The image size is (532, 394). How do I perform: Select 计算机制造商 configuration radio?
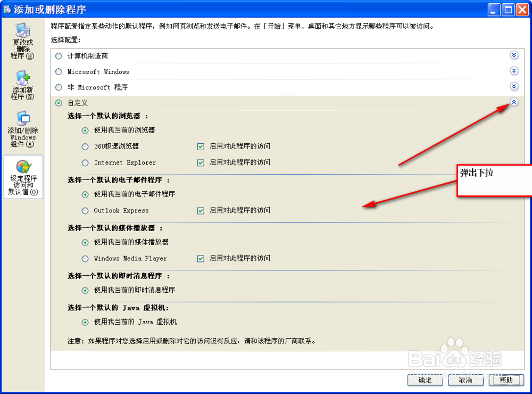click(x=59, y=56)
